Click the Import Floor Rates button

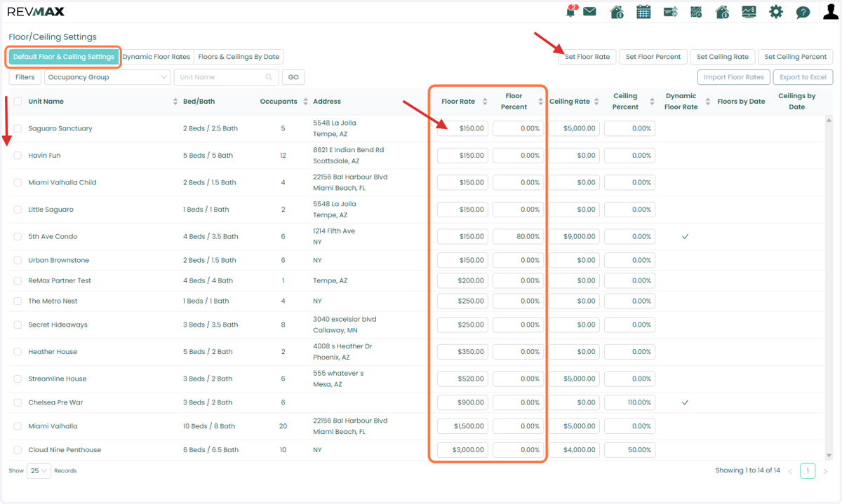(734, 77)
